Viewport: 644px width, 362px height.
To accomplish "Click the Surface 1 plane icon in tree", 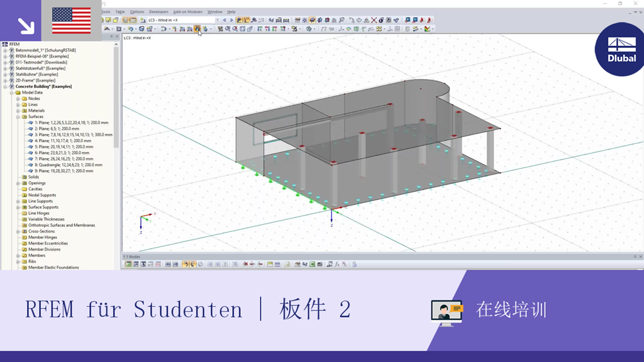I will [x=30, y=123].
